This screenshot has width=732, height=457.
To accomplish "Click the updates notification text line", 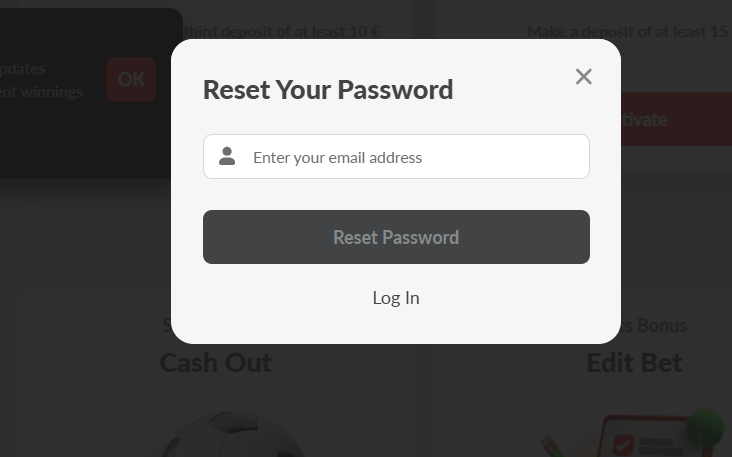I will (x=22, y=69).
